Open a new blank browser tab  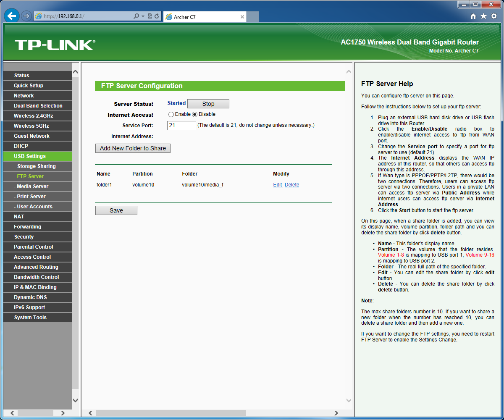(253, 17)
